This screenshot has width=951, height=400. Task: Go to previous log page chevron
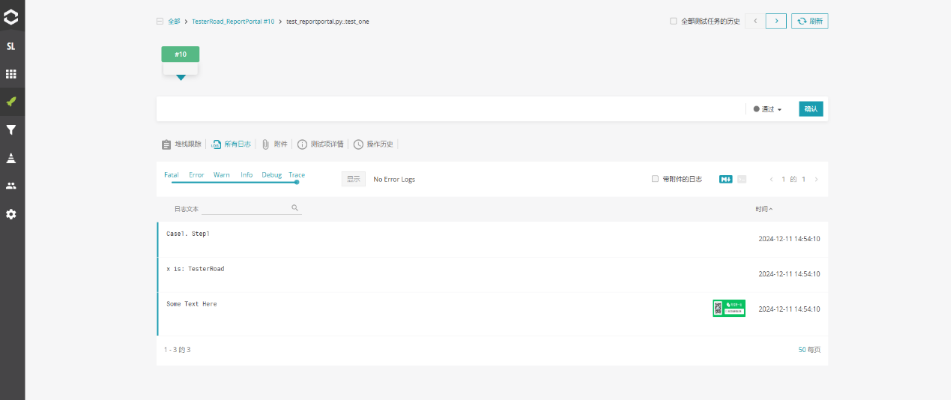click(771, 179)
